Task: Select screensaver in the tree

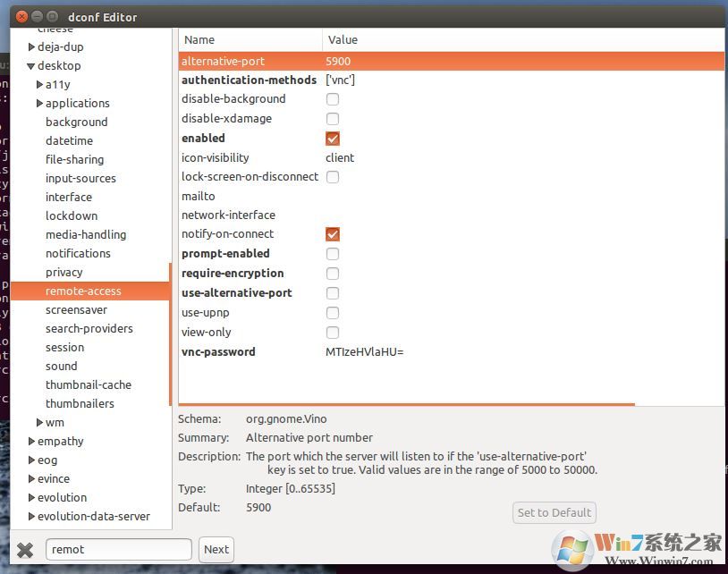Action: click(76, 310)
